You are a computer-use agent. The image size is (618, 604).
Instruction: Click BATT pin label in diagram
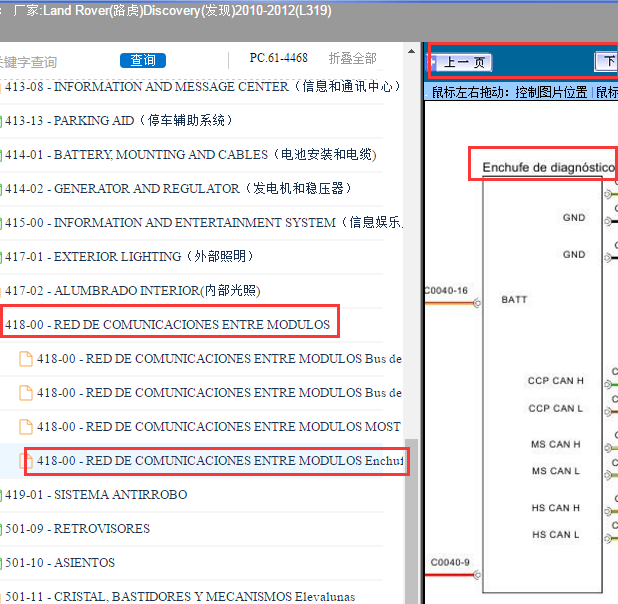(514, 300)
